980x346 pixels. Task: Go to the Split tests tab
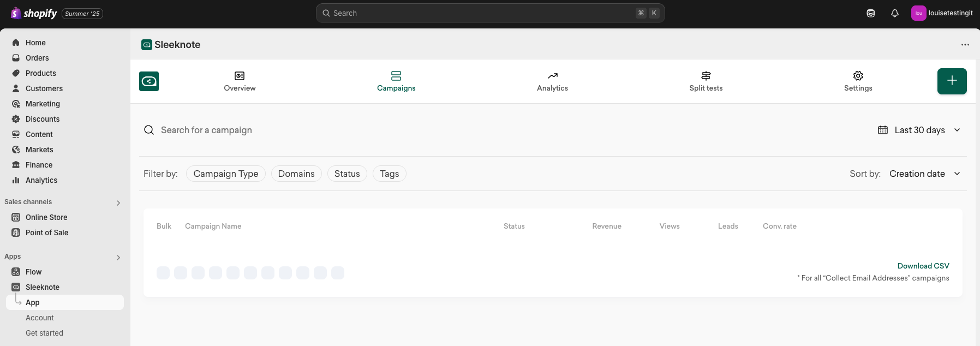[706, 81]
